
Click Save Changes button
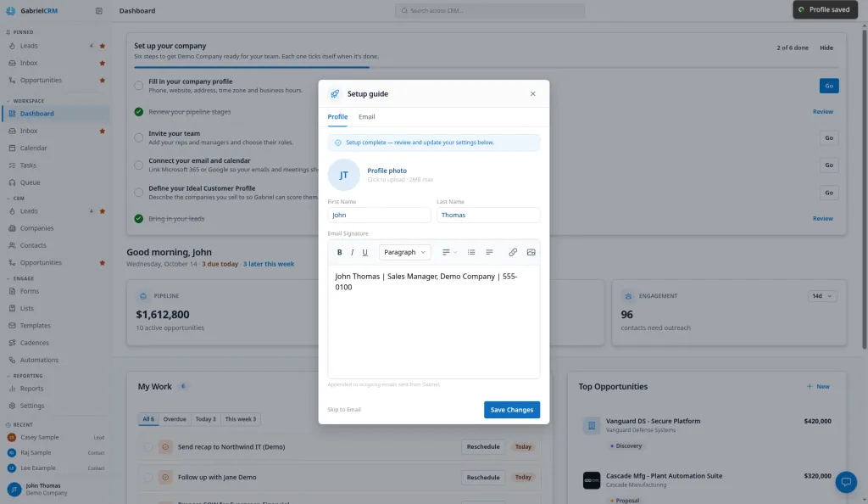coord(511,410)
